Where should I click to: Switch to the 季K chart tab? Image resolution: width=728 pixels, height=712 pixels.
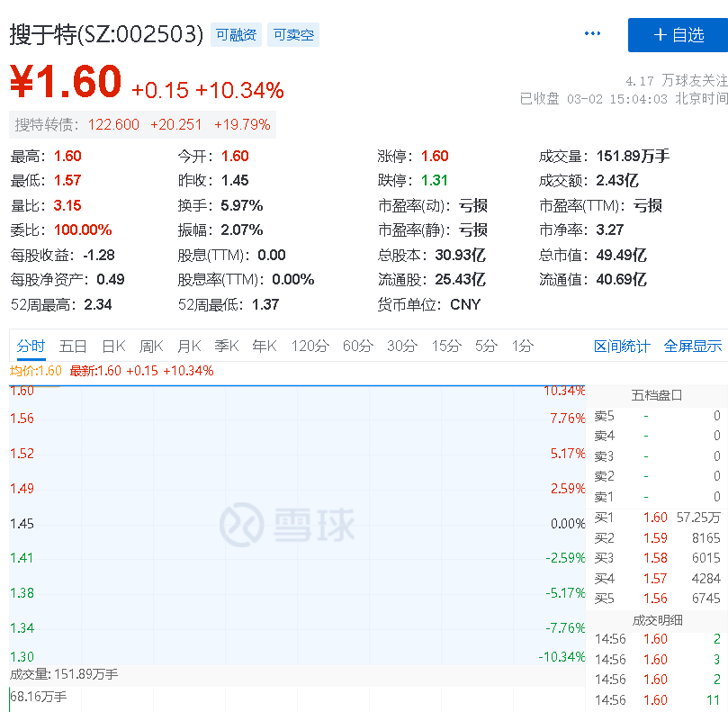(x=227, y=346)
